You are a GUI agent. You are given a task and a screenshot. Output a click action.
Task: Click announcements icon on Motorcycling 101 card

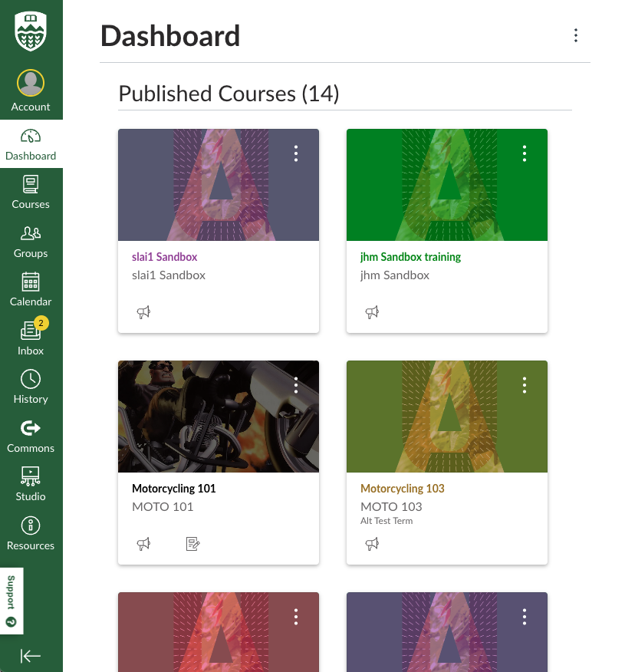[143, 544]
